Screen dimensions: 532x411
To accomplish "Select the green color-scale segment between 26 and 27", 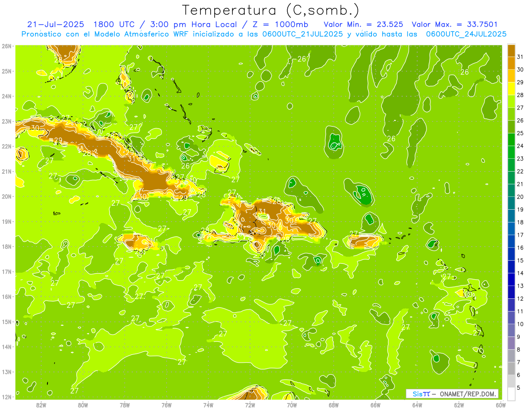I will pos(511,114).
